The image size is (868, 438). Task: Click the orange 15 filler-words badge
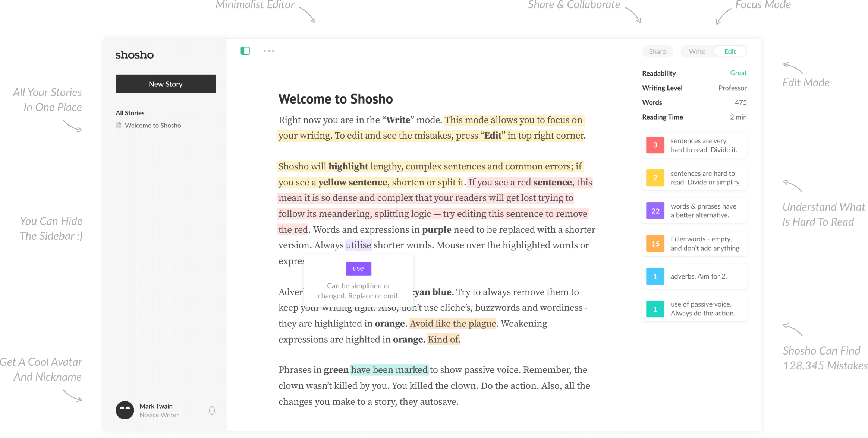click(x=655, y=243)
